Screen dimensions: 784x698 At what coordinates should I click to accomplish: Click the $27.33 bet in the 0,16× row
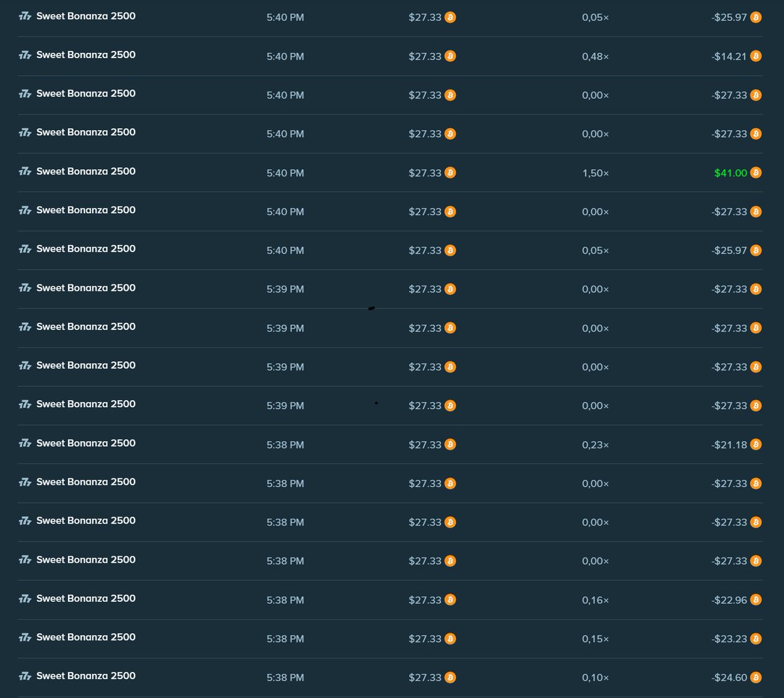click(x=425, y=600)
